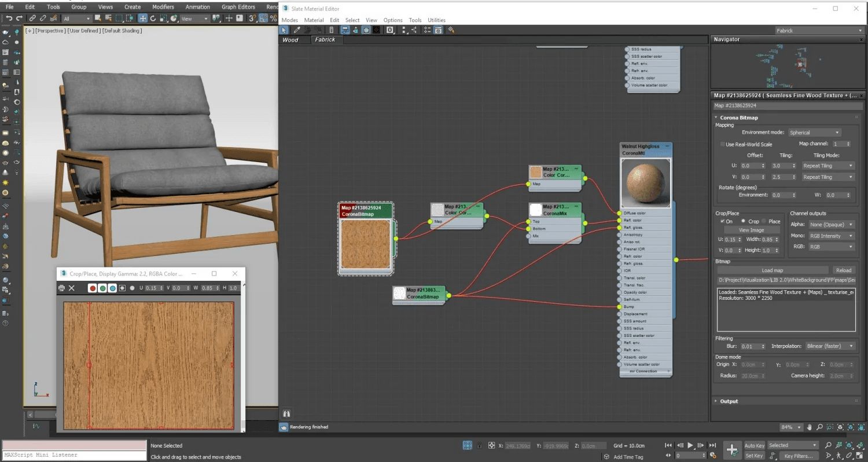Toggle the Material/Map Browser panel icon
868x462 pixels.
438,30
